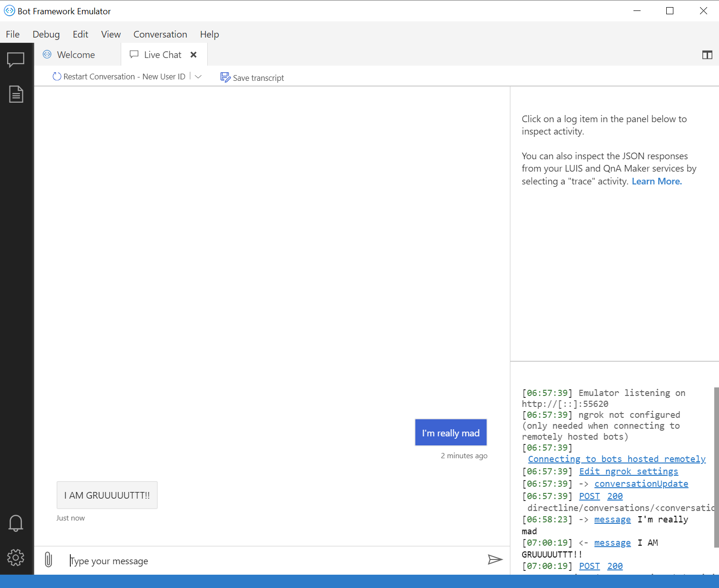
Task: Open the Conversation menu
Action: (160, 34)
